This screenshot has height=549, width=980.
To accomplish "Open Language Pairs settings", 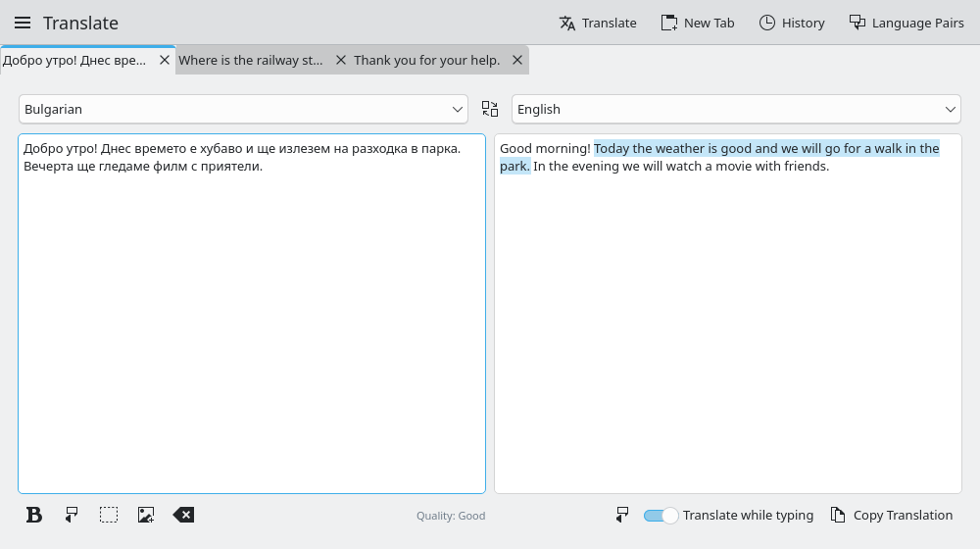I will pos(906,24).
